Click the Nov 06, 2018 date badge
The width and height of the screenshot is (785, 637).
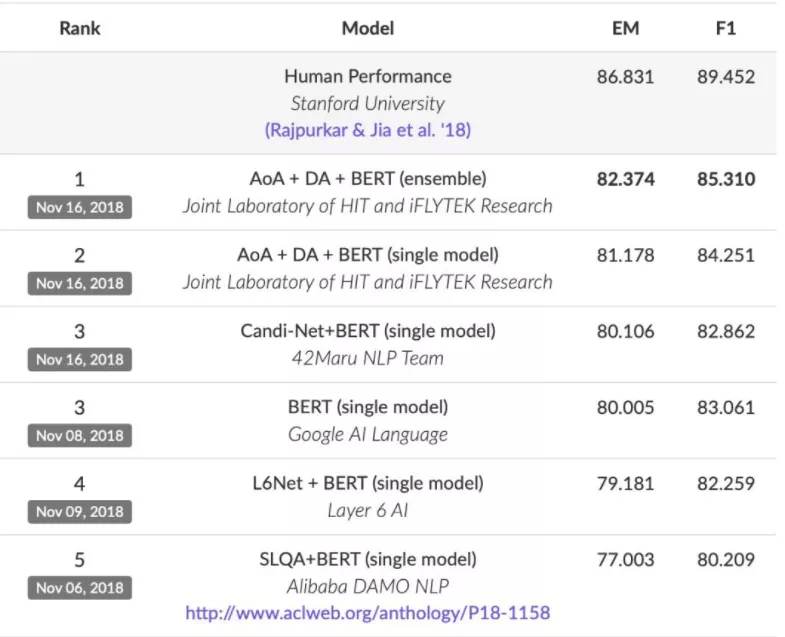(x=80, y=587)
